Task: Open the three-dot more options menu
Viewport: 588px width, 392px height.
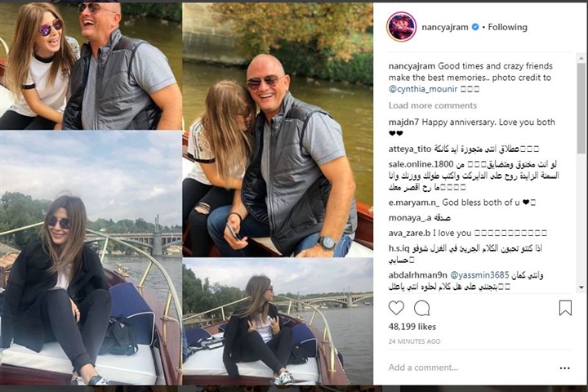Action: pos(564,368)
